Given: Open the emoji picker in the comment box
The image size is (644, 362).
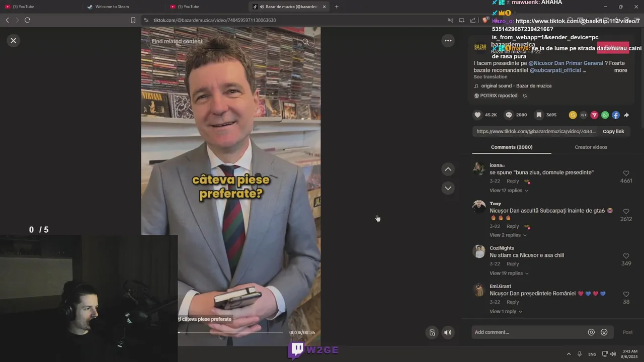Looking at the screenshot, I should pyautogui.click(x=604, y=332).
